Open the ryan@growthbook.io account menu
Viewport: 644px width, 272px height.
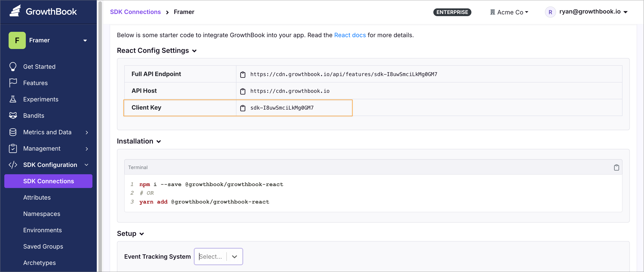tap(586, 12)
